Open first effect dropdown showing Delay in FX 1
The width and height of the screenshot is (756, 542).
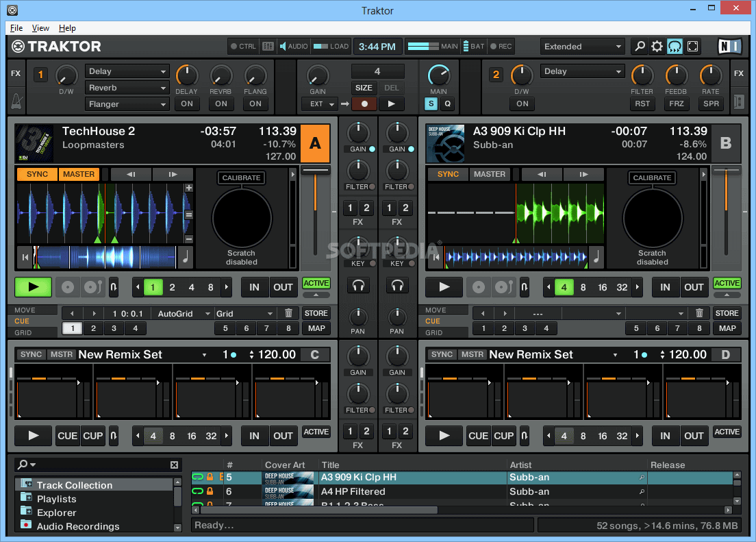tap(127, 71)
